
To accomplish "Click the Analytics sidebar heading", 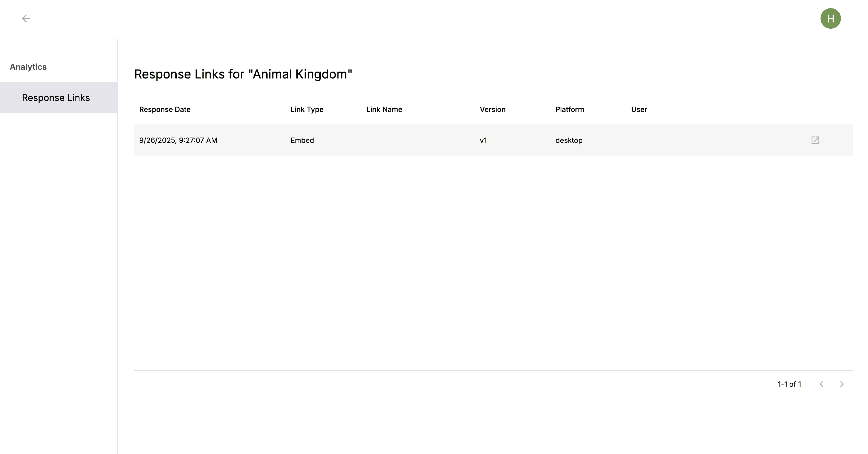I will (28, 67).
